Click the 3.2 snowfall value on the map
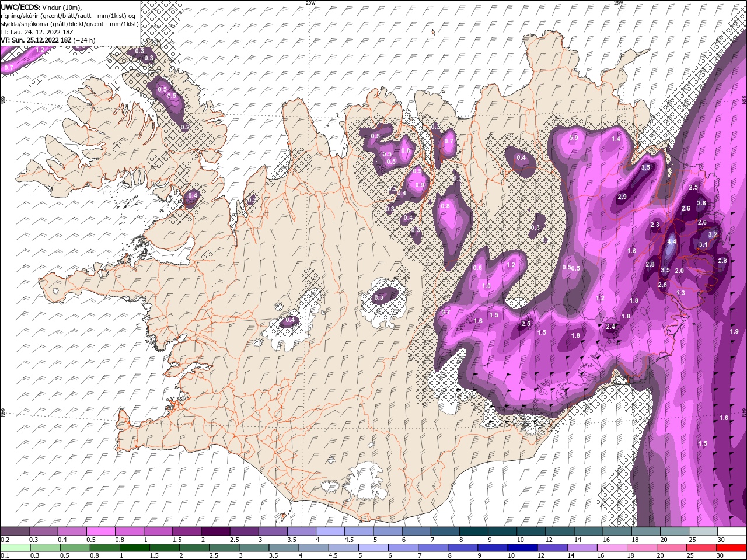 pyautogui.click(x=713, y=235)
